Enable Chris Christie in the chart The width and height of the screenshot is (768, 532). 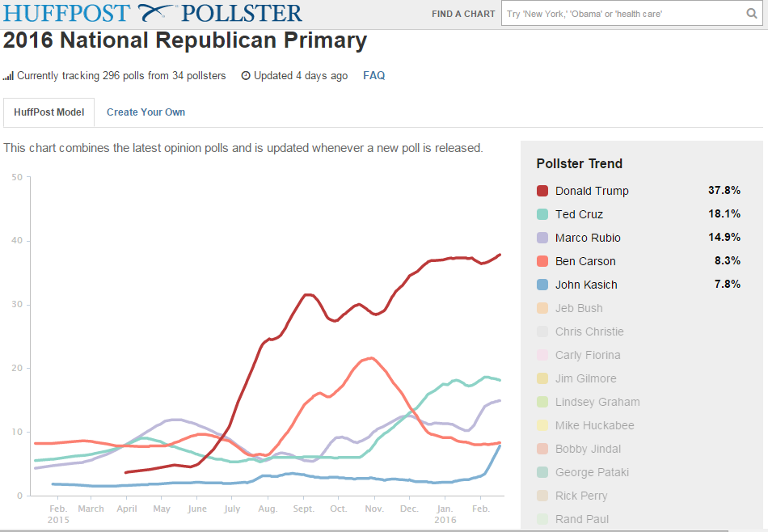(589, 331)
